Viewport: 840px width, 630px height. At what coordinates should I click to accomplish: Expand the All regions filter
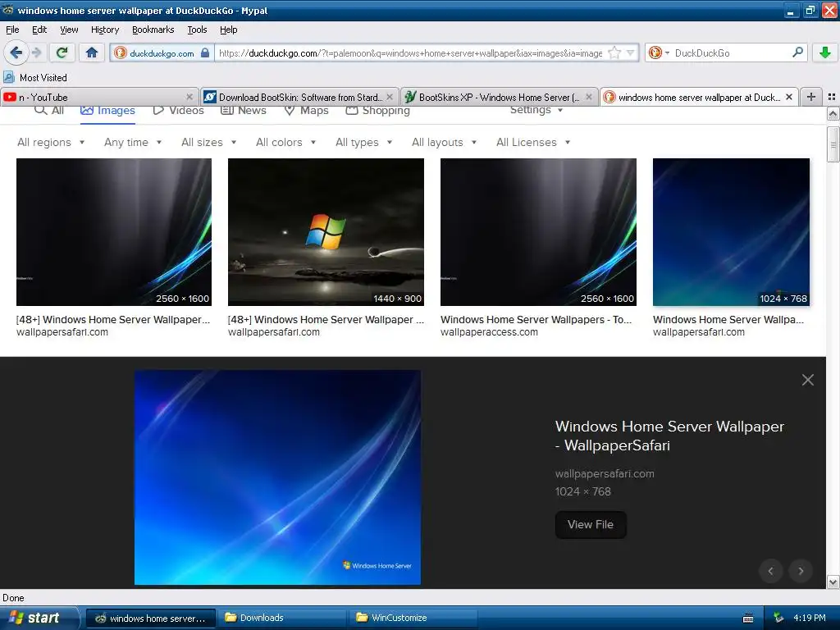click(51, 143)
